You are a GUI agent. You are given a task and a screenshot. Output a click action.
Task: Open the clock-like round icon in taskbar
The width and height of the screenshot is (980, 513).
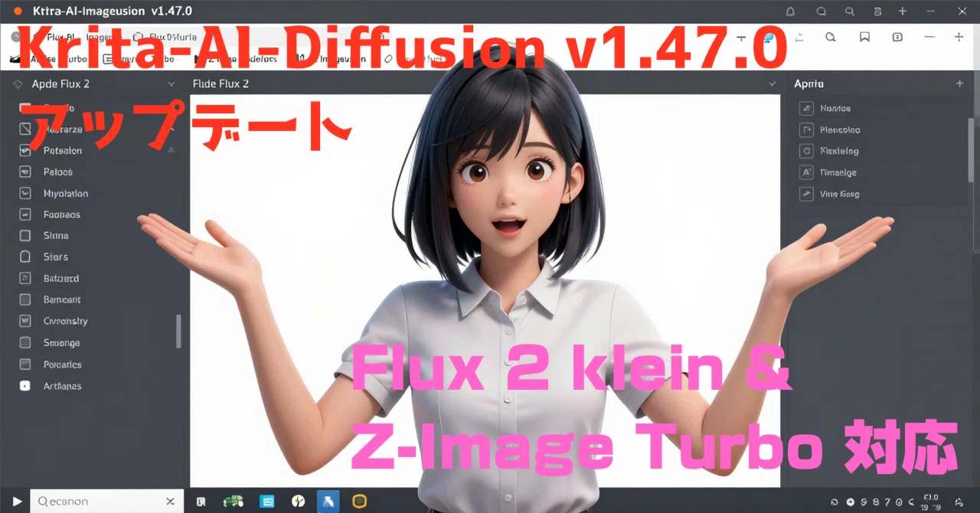[x=299, y=502]
